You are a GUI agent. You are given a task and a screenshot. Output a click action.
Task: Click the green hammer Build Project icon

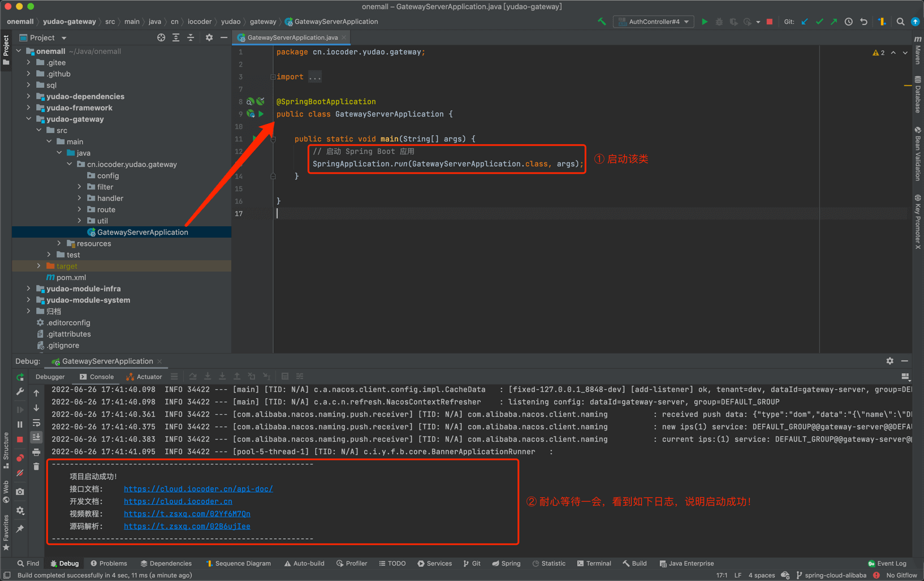click(x=602, y=21)
